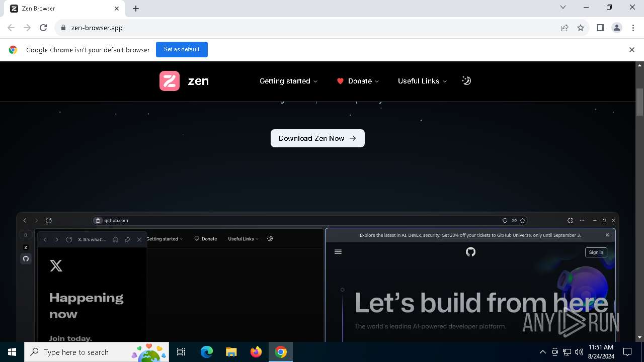Click the page vertical scrollbar thumb
644x362 pixels.
coord(640,102)
